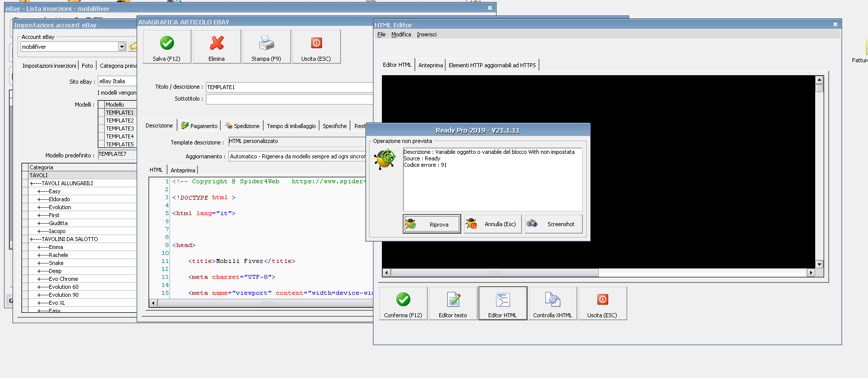Open the Sito eBay combo box
The width and height of the screenshot is (868, 378).
tap(117, 81)
